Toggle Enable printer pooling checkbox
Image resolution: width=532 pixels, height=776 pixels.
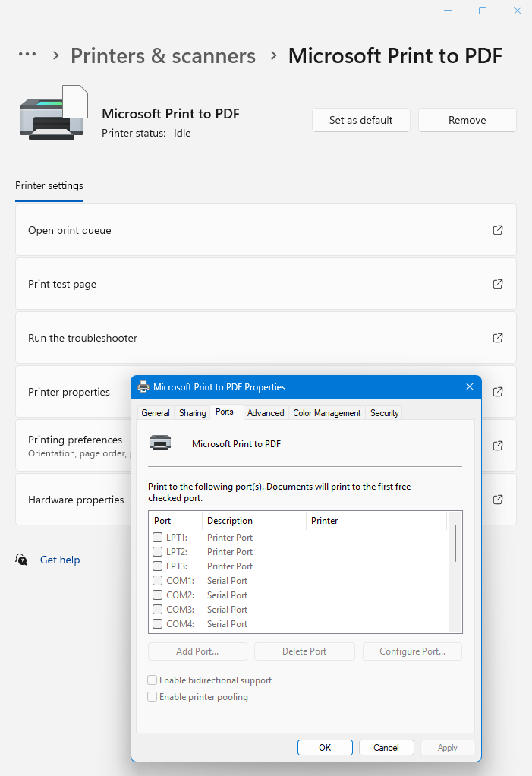pyautogui.click(x=153, y=696)
